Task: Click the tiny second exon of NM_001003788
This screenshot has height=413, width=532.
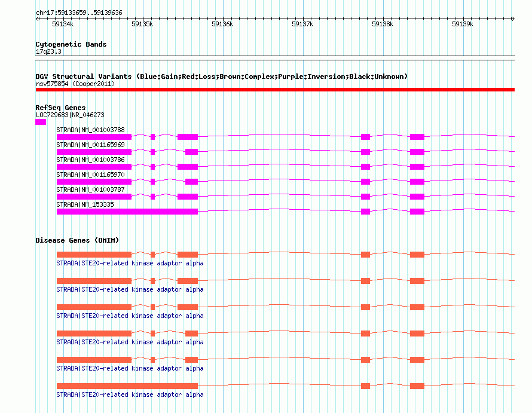Action: (x=152, y=137)
